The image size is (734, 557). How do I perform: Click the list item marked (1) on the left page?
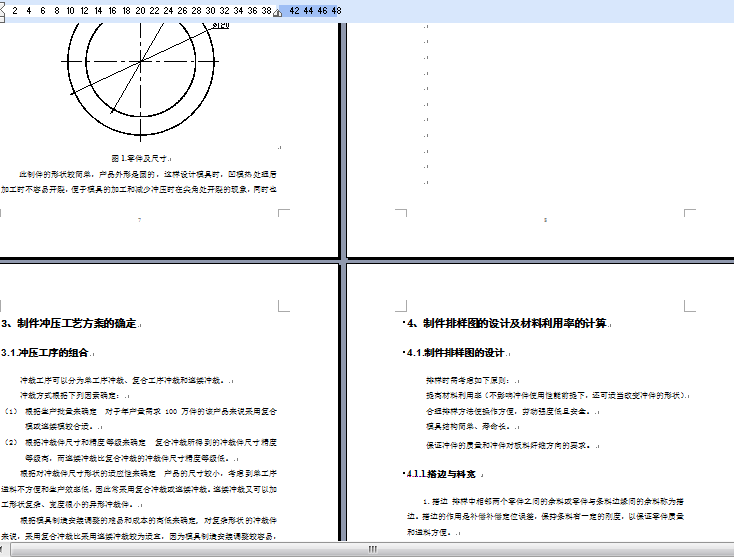[140, 419]
